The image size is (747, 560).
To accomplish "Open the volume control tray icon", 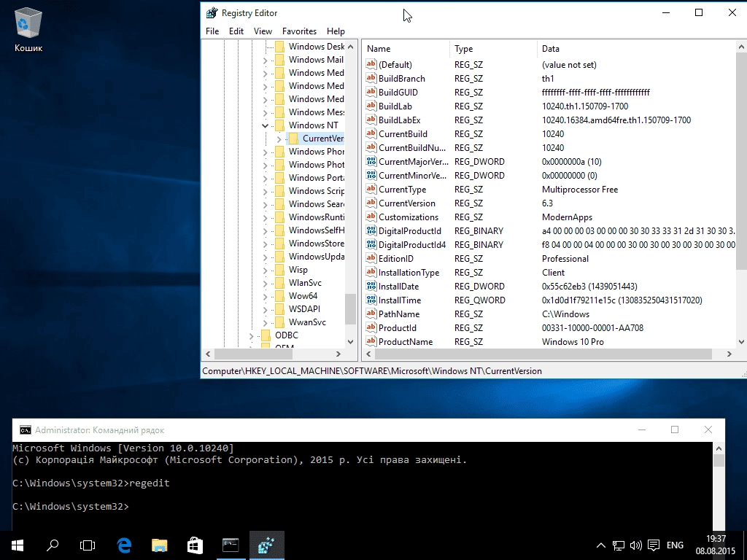I will (x=635, y=545).
